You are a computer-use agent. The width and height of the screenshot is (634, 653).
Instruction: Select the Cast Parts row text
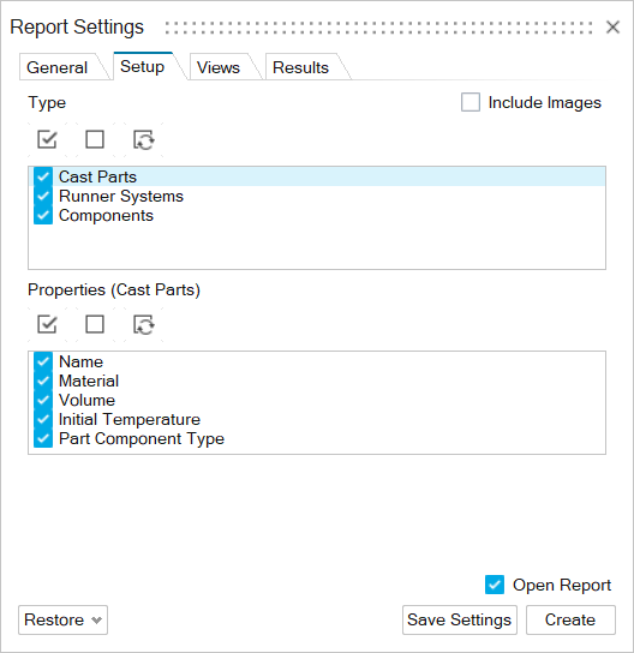click(98, 177)
